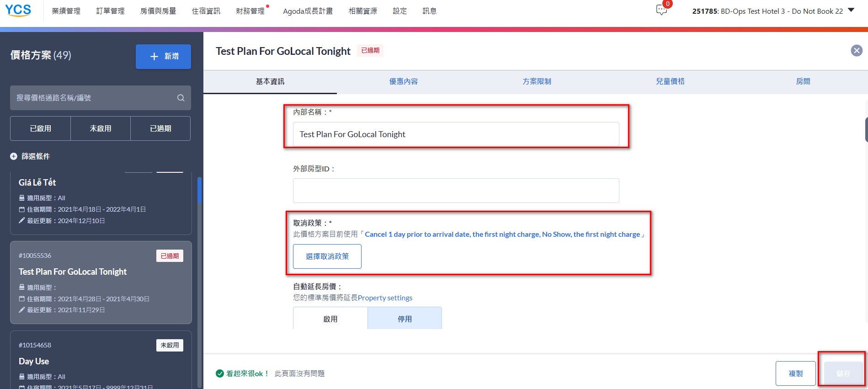Switch to the 優惠內容 tab
The width and height of the screenshot is (868, 389).
point(404,81)
